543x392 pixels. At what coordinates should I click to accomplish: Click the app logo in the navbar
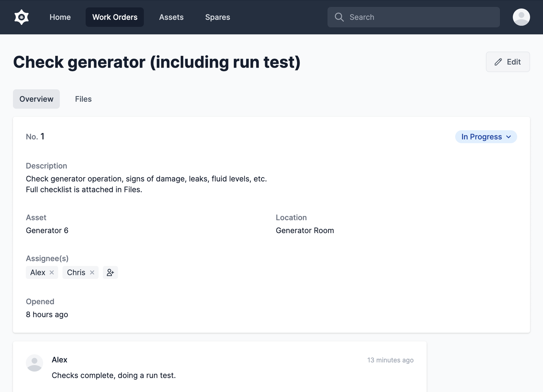pos(21,17)
